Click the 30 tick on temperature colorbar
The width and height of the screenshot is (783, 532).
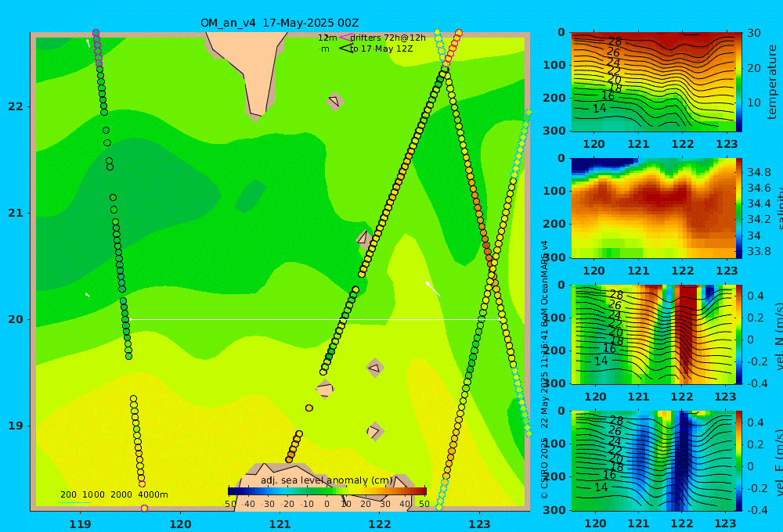[x=754, y=33]
